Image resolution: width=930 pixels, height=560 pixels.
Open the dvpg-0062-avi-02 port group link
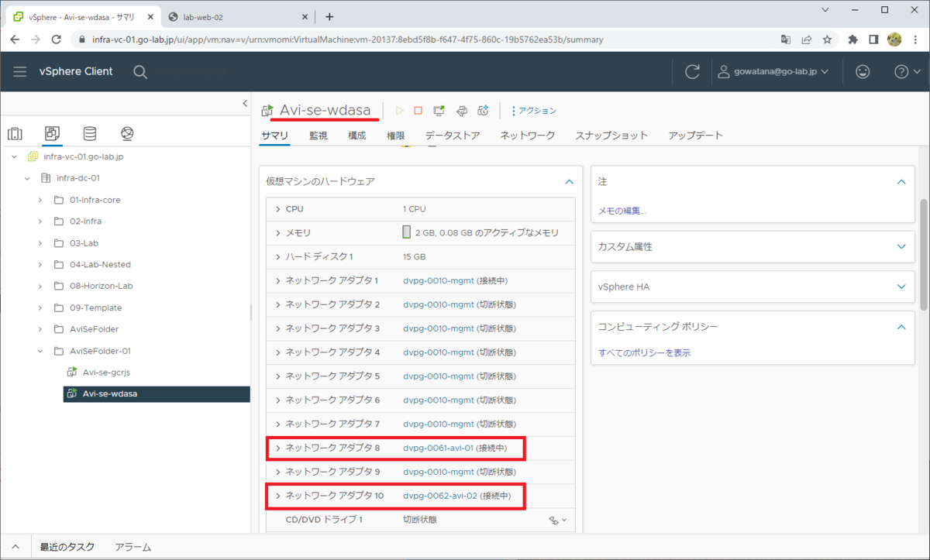pos(439,496)
